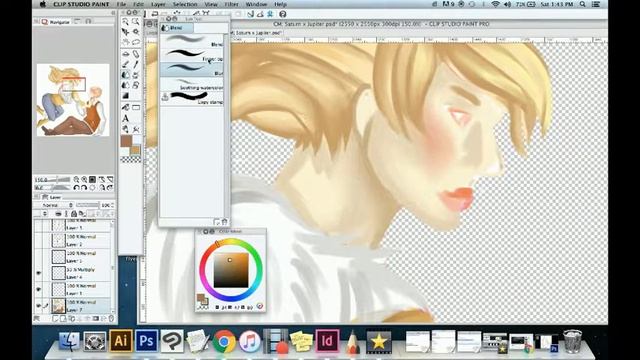
Task: Open the Layer menu
Action: pos(158,4)
